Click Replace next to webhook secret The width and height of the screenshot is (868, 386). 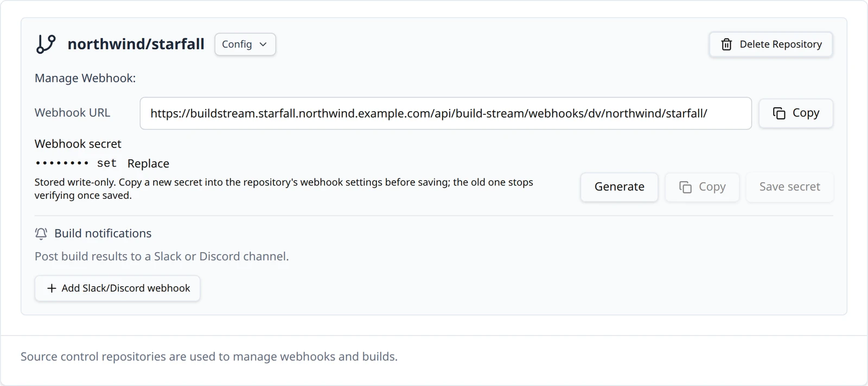click(148, 164)
